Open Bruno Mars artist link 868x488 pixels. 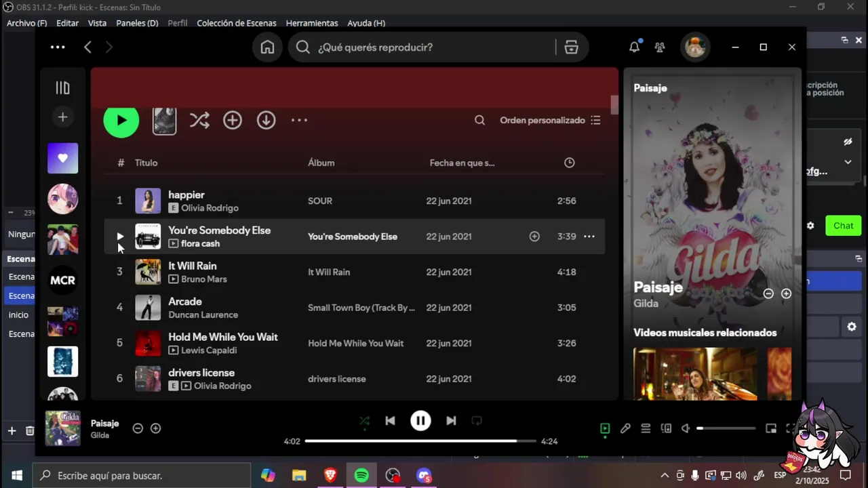[203, 279]
